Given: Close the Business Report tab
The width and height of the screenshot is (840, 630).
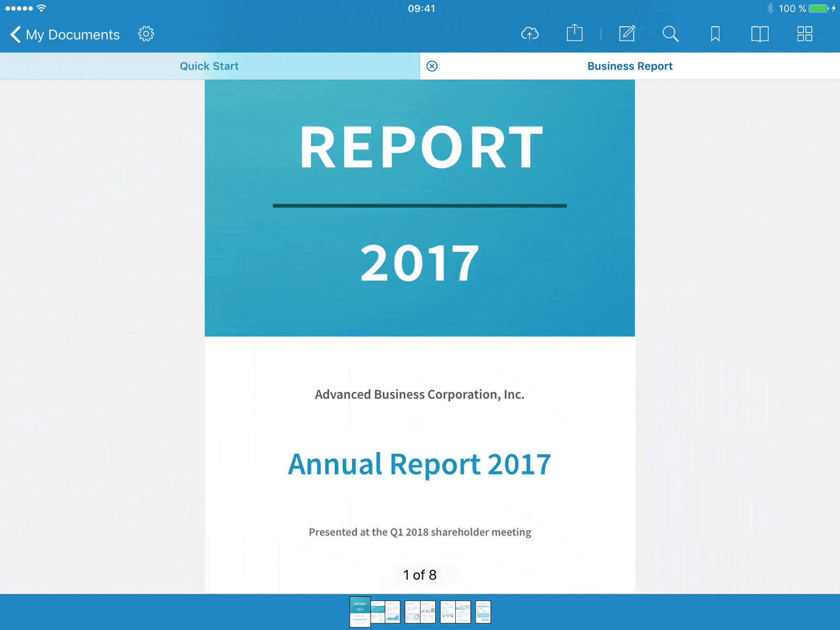Looking at the screenshot, I should (x=432, y=66).
